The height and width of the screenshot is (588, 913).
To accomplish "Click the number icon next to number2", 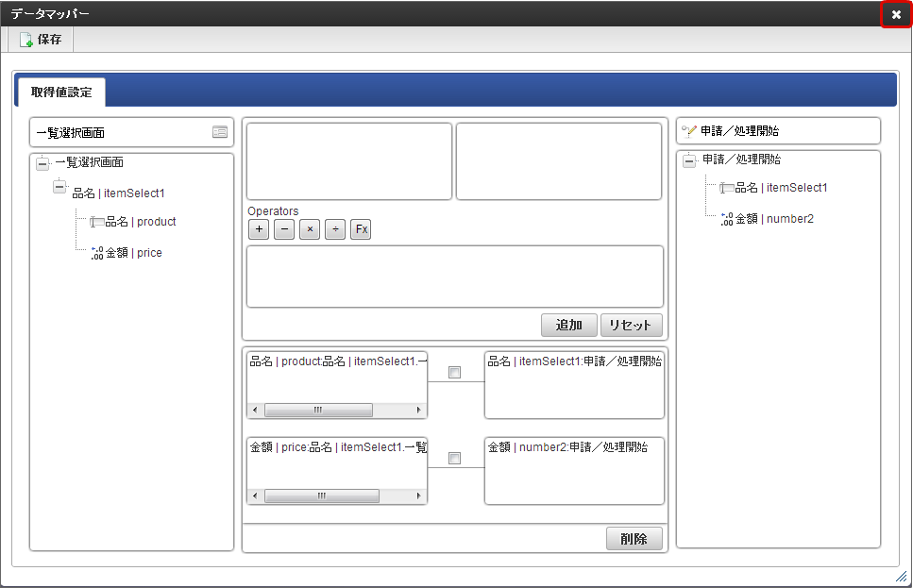I will coord(727,219).
